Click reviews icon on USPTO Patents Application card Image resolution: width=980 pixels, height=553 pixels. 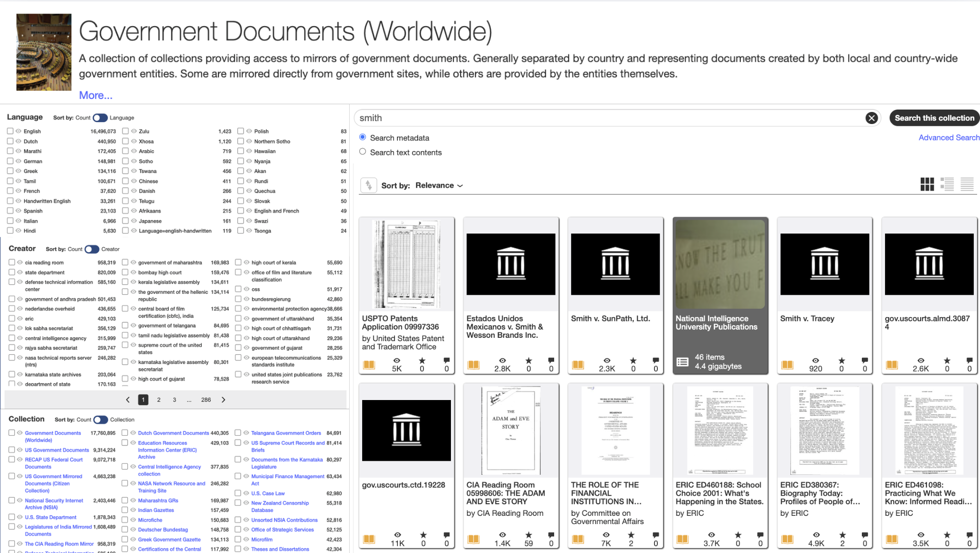tap(447, 360)
